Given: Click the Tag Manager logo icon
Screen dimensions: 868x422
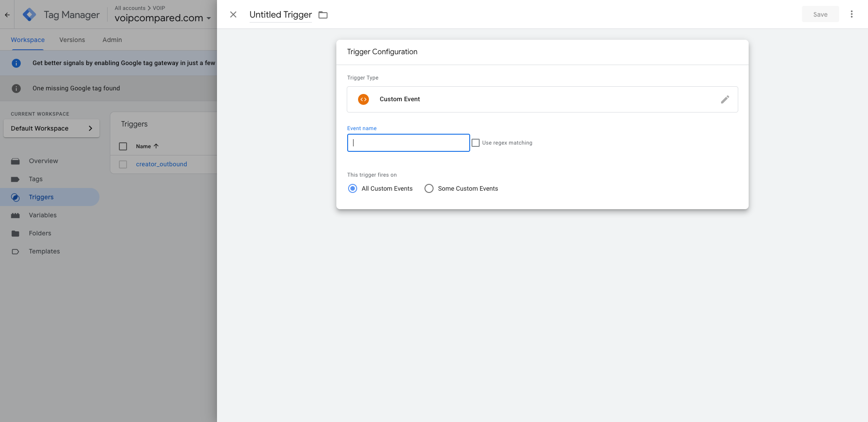Looking at the screenshot, I should [29, 15].
